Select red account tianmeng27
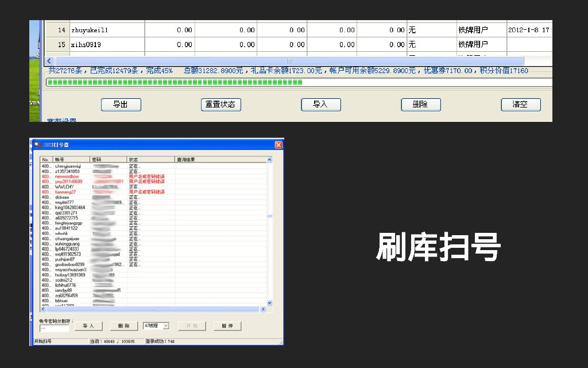This screenshot has height=368, width=588. pos(65,192)
